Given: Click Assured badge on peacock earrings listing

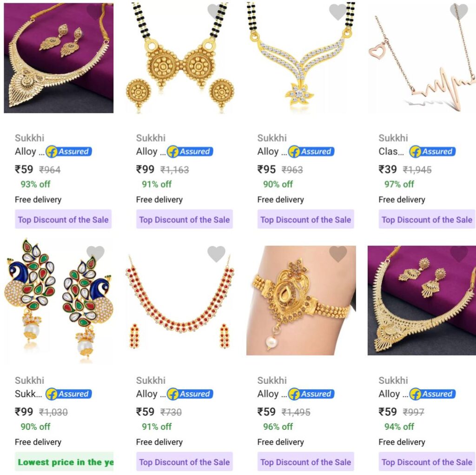Looking at the screenshot, I should pyautogui.click(x=69, y=394).
